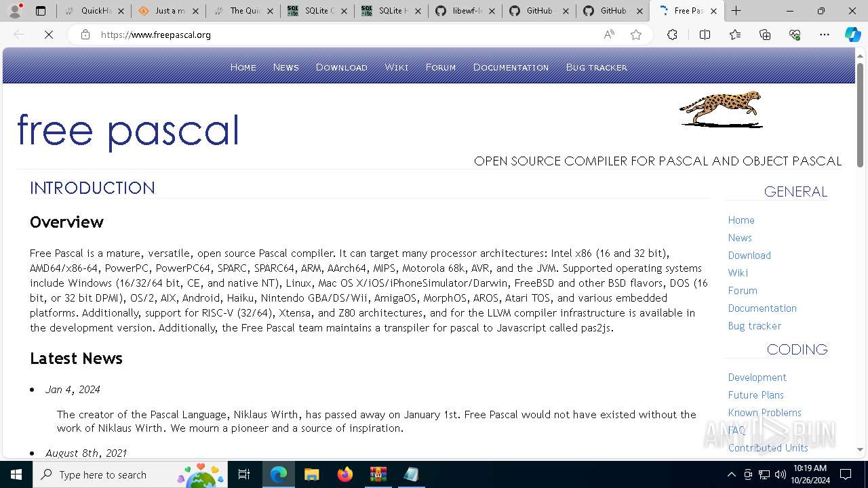
Task: Click the Home link in the General sidebar
Action: pyautogui.click(x=741, y=220)
